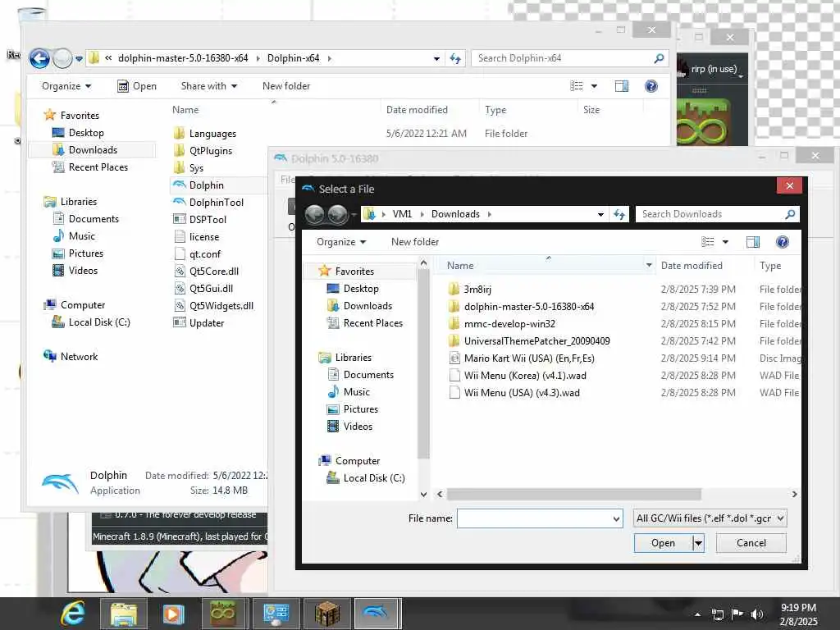Open Organize dropdown in Select a File dialog
Viewport: 840px width, 630px height.
point(341,242)
